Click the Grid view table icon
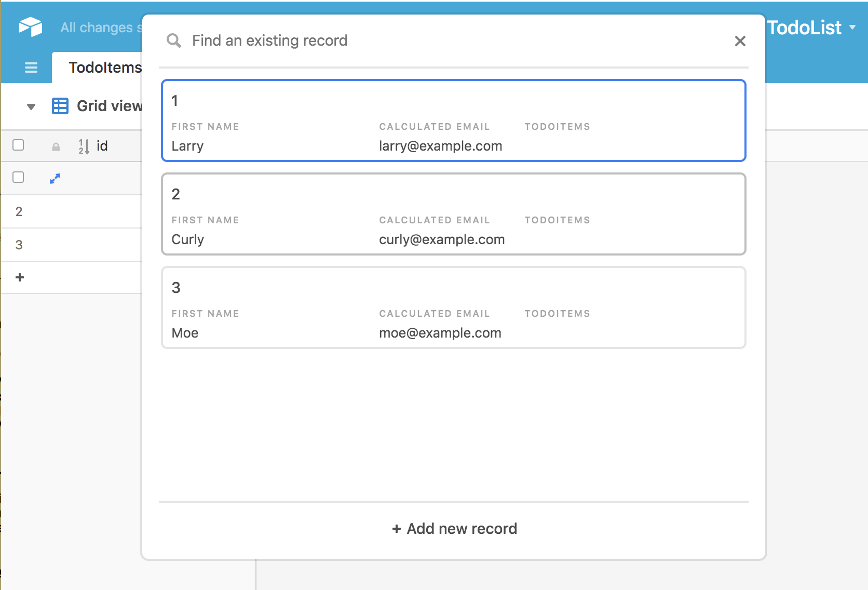This screenshot has height=590, width=868. [60, 106]
